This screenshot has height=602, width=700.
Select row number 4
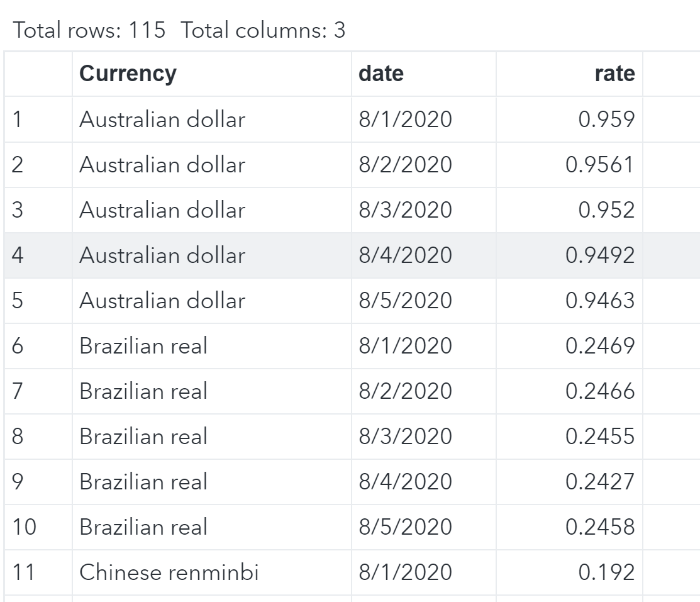pos(18,255)
